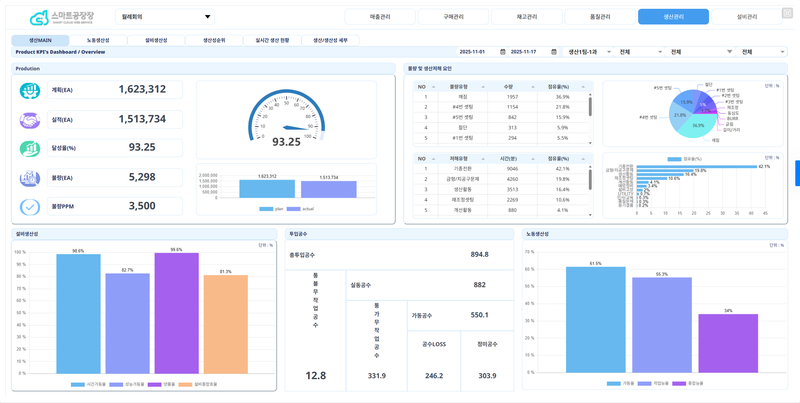
Task: Open the start date calendar icon
Action: (x=503, y=52)
